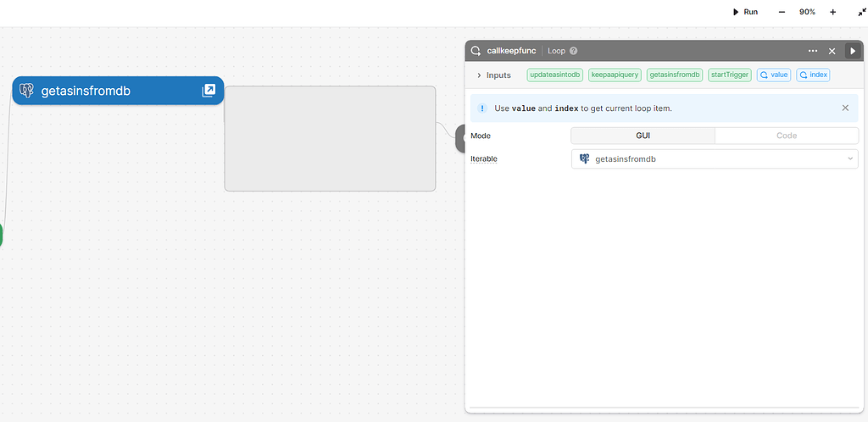
Task: Run the workflow from the top toolbar
Action: [x=745, y=12]
